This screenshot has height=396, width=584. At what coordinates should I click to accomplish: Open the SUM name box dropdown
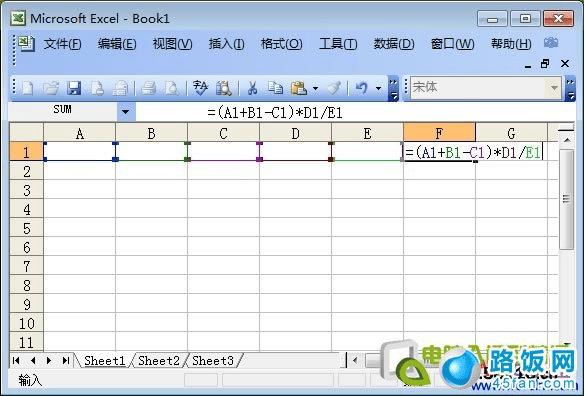coord(126,111)
